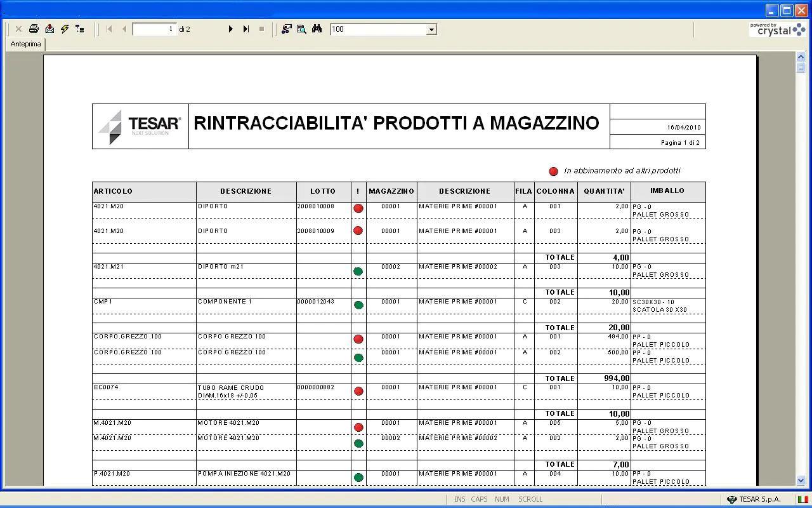Click the ARTICOLO column header
812x508 pixels.
click(x=144, y=191)
